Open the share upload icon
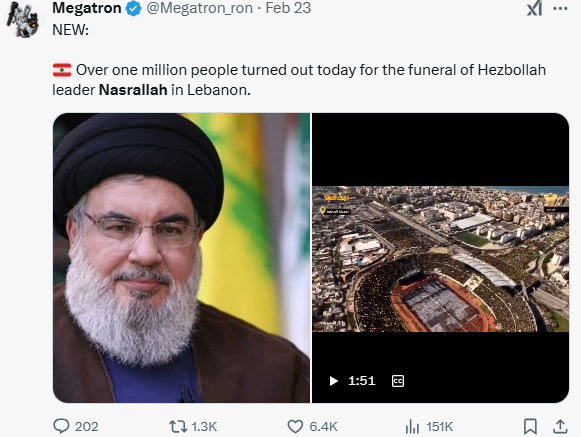The width and height of the screenshot is (581, 437). tap(560, 426)
